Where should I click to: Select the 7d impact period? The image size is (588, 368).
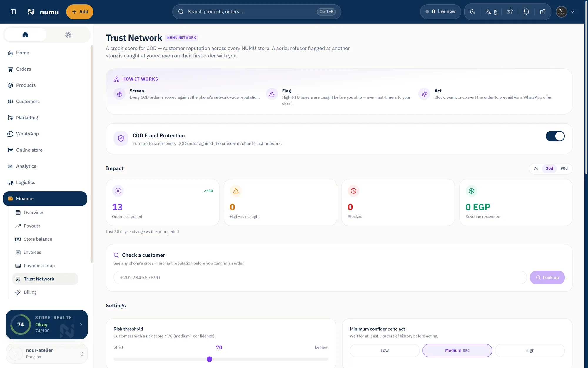[x=536, y=168]
